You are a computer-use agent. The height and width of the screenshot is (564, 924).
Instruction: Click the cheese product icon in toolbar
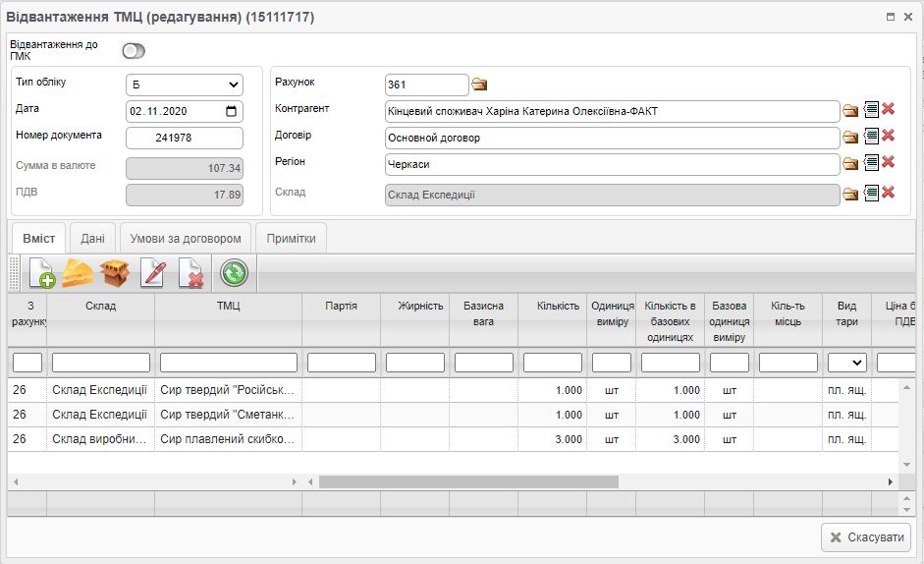click(78, 273)
